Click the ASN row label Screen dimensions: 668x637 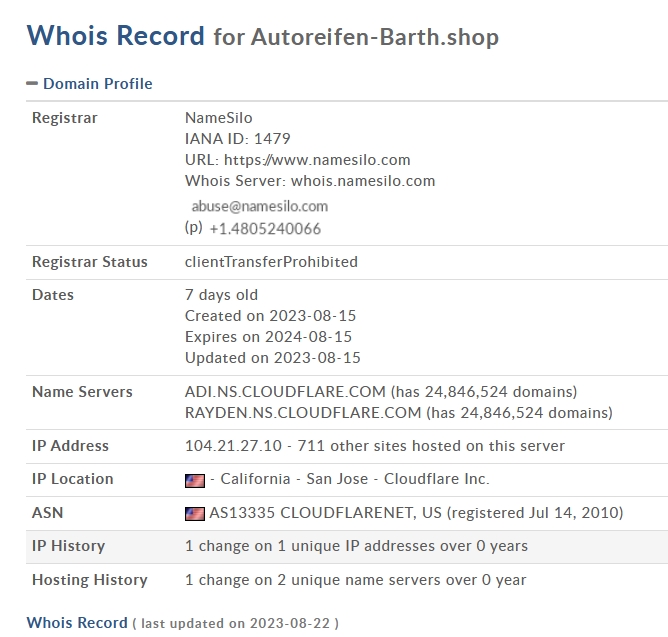point(47,513)
